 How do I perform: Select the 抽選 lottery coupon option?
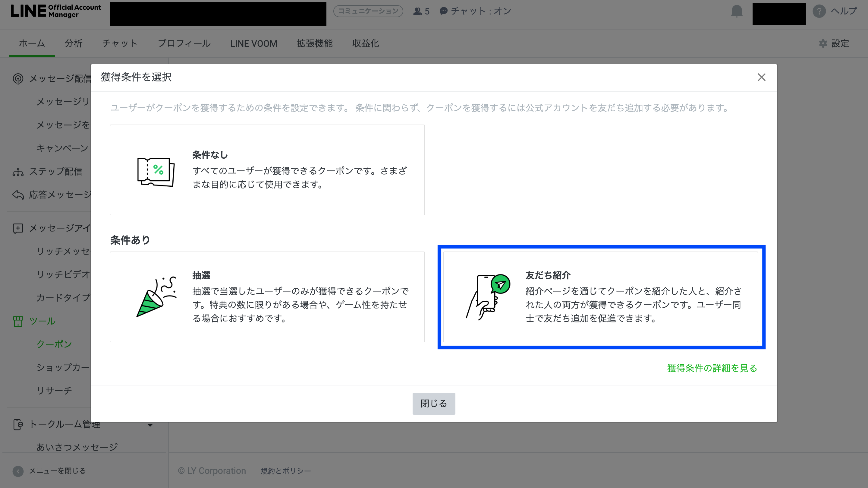coord(267,297)
